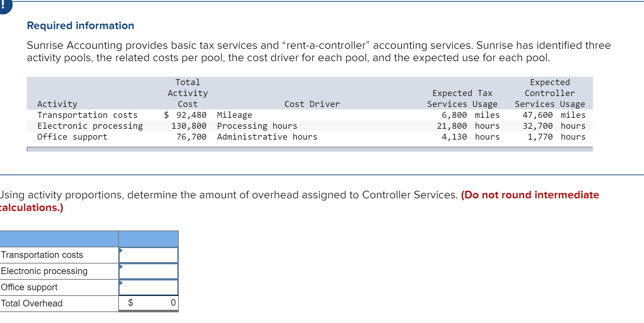This screenshot has width=644, height=323.
Task: Click the 'Total Overhead' label in answer table
Action: pyautogui.click(x=32, y=303)
